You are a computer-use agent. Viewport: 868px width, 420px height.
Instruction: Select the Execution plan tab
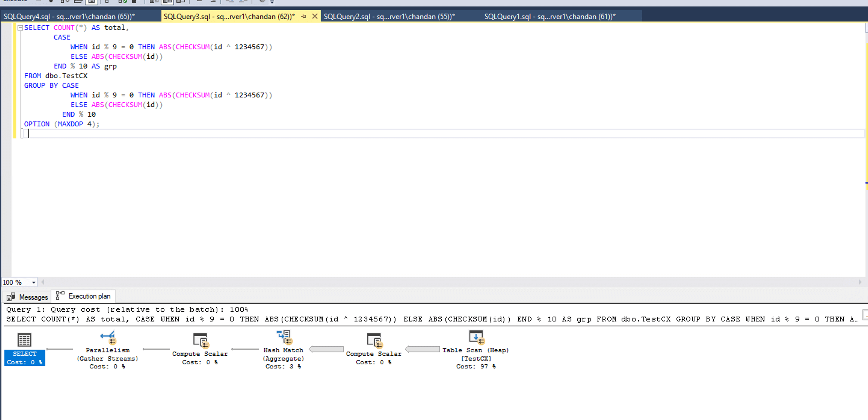point(89,296)
